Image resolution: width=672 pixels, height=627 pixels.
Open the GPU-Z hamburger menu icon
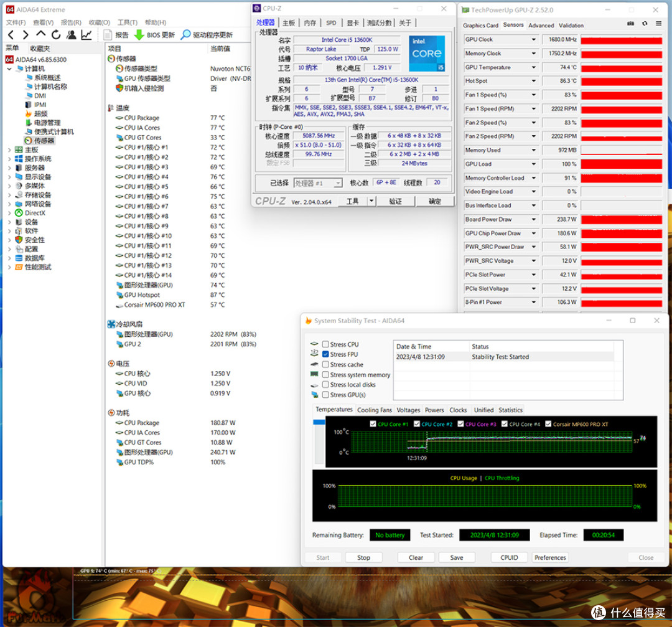658,24
